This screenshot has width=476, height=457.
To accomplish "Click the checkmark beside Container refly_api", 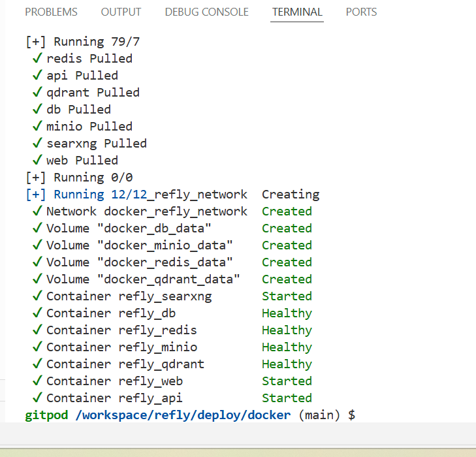I will (x=37, y=398).
